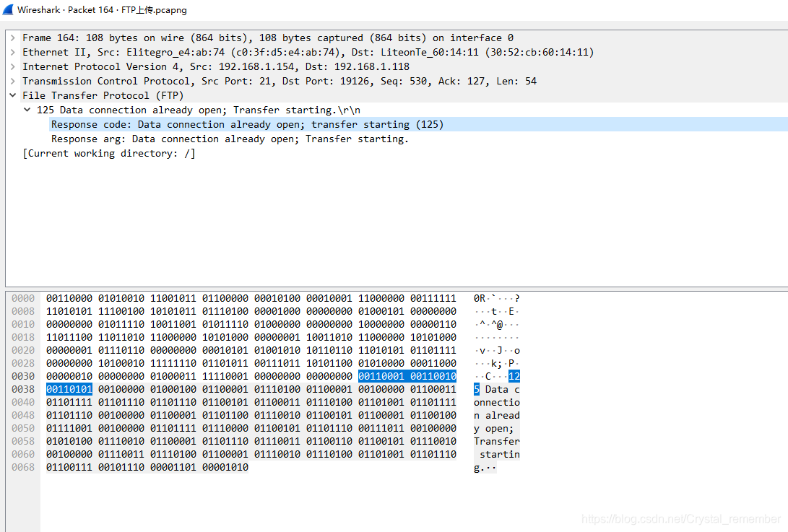Image resolution: width=788 pixels, height=532 pixels.
Task: Click offset 0038 in the bytes pane
Action: (23, 389)
